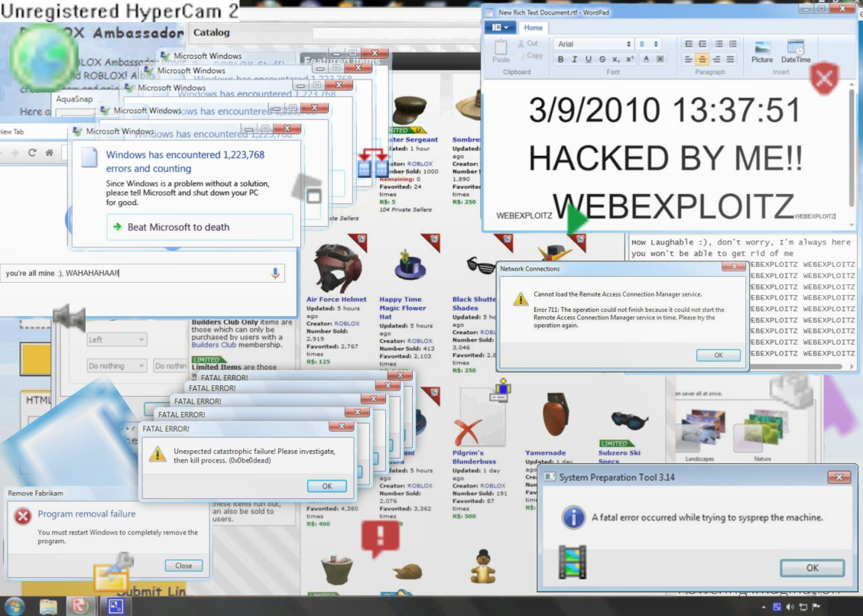Image resolution: width=863 pixels, height=616 pixels.
Task: Open the Air Force Helmet item link
Action: click(336, 300)
